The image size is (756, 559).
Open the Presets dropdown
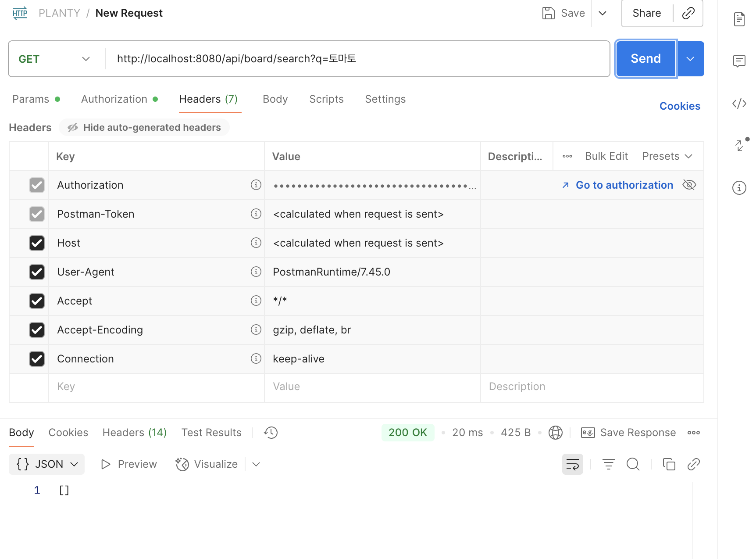pos(667,156)
